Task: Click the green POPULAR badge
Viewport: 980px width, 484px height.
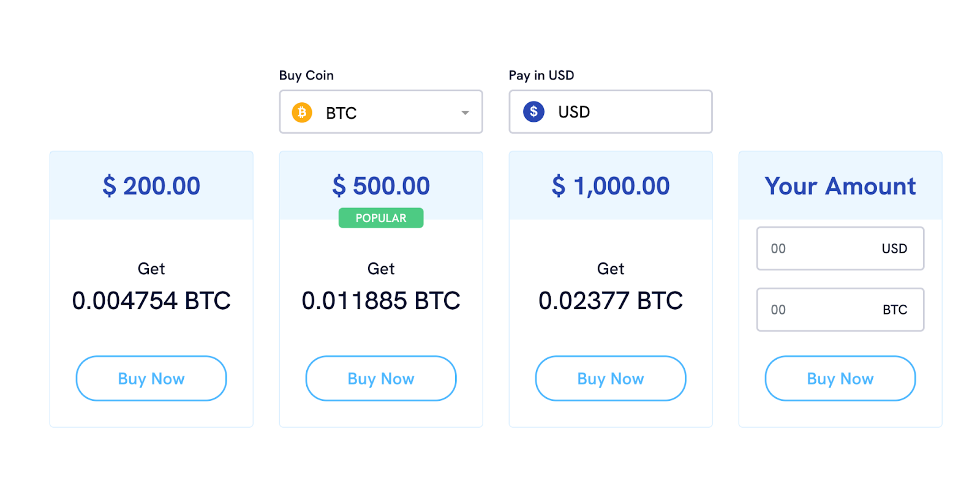Action: 381,218
